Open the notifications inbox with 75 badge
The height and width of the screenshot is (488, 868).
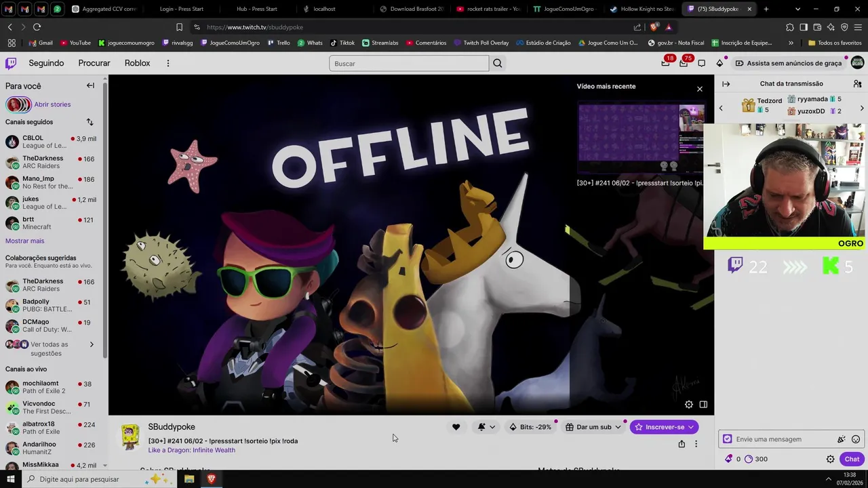tap(684, 63)
